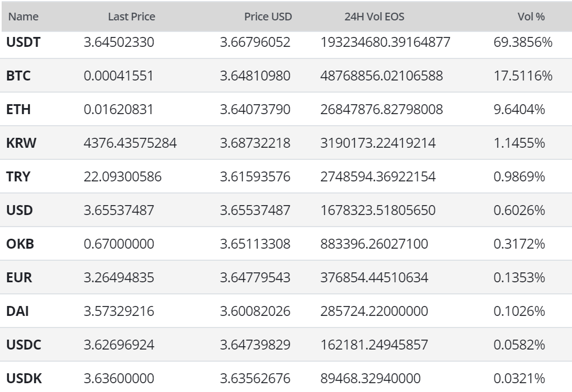The height and width of the screenshot is (392, 572).
Task: Click KRW USD price 3.68732218
Action: [255, 143]
